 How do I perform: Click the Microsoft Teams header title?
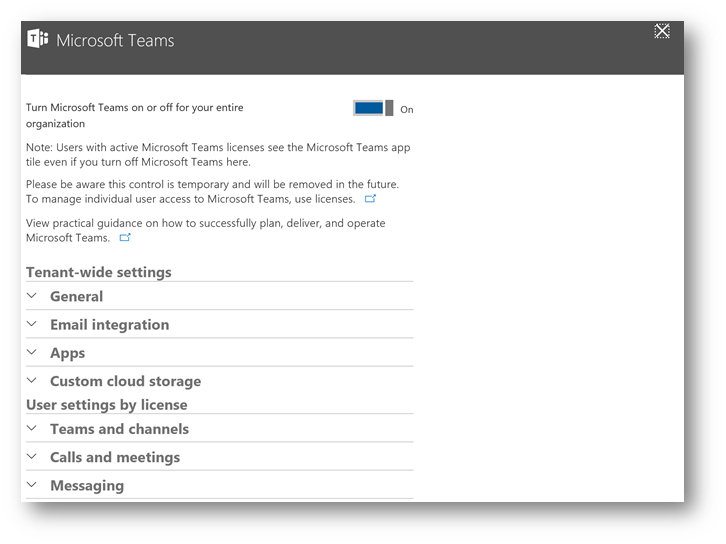(115, 40)
